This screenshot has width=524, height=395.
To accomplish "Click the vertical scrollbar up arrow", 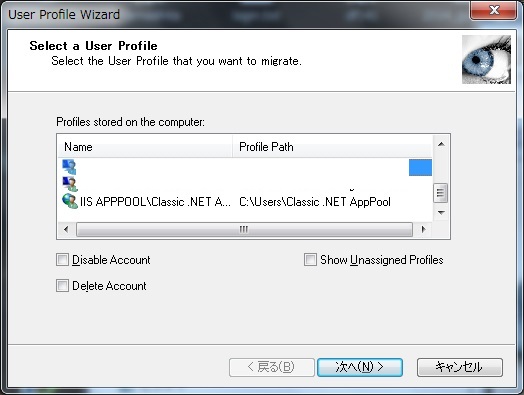I will (441, 144).
